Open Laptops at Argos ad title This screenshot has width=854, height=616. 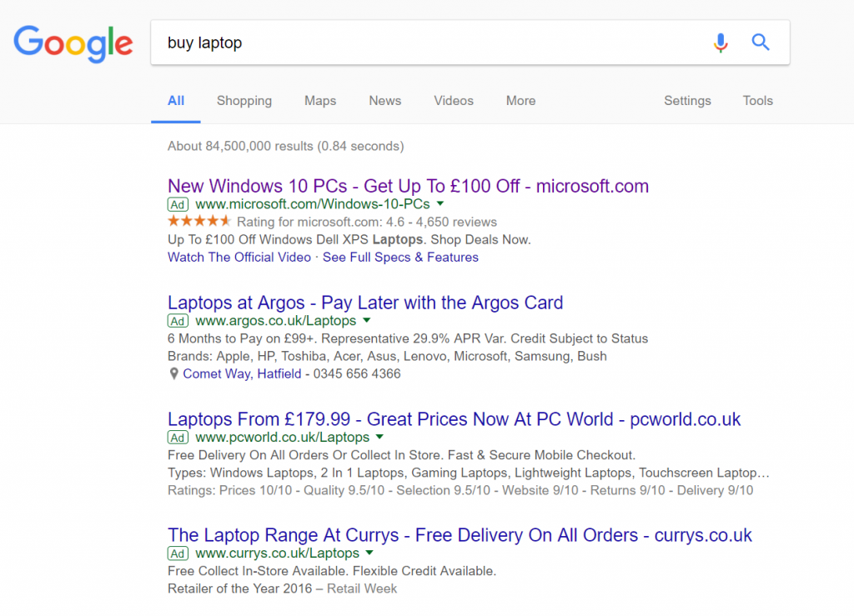365,303
